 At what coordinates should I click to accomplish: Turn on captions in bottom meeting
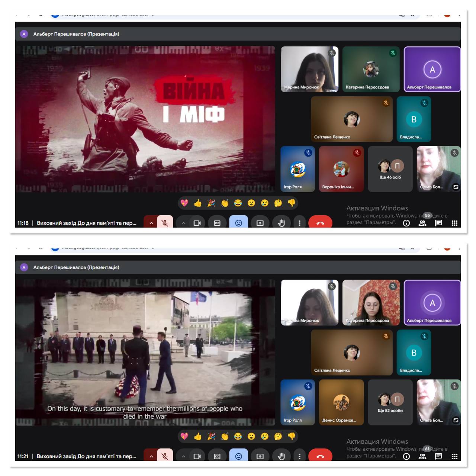[218, 456]
